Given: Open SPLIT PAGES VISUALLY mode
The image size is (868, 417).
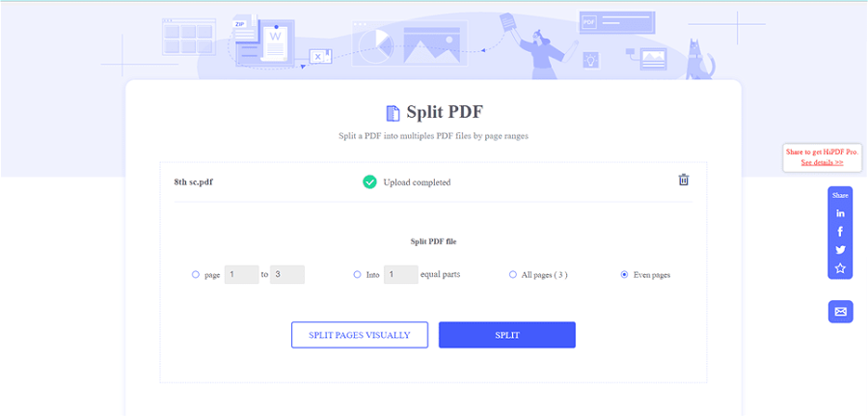Looking at the screenshot, I should [x=360, y=335].
